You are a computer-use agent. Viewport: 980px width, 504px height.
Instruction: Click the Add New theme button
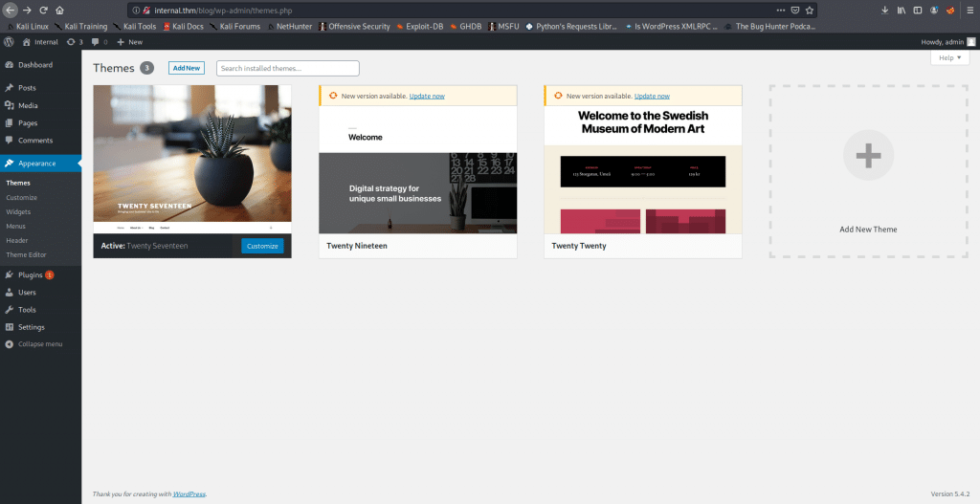point(187,68)
